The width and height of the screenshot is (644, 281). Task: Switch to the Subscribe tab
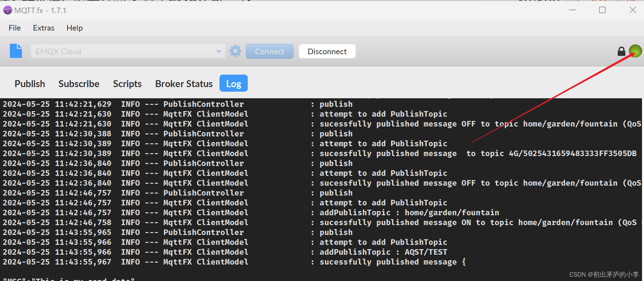tap(79, 84)
